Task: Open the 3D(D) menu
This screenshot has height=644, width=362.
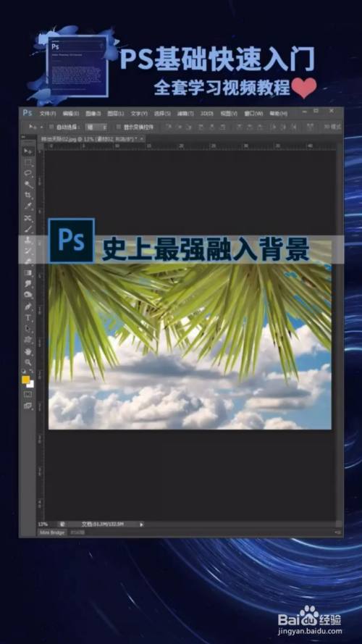Action: [x=207, y=113]
